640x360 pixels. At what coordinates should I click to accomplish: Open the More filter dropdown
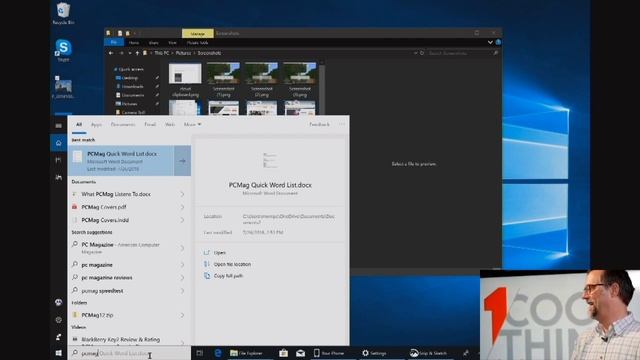coord(192,124)
